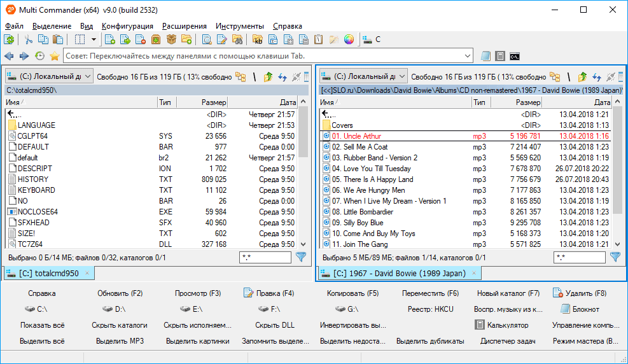Click the Paste clipboard toolbar icon
This screenshot has height=364, width=628.
tap(58, 39)
